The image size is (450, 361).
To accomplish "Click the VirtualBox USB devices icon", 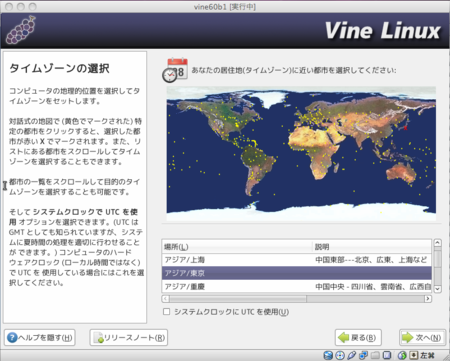I will (x=351, y=355).
